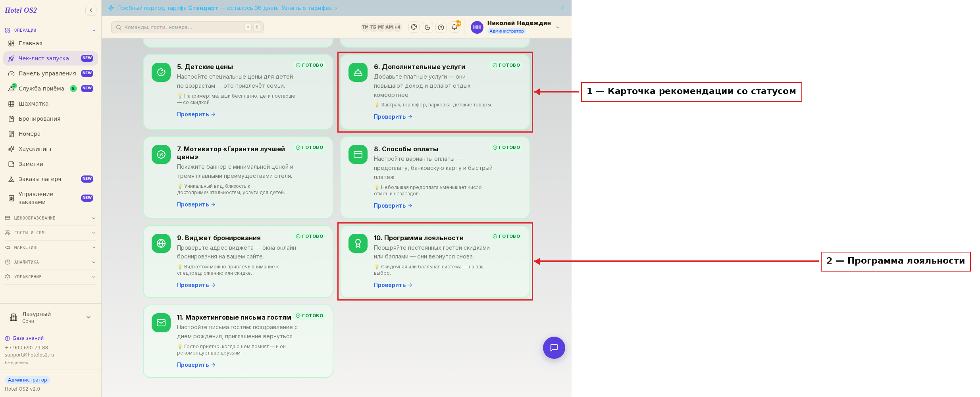Open the color theme palette icon

[x=414, y=27]
